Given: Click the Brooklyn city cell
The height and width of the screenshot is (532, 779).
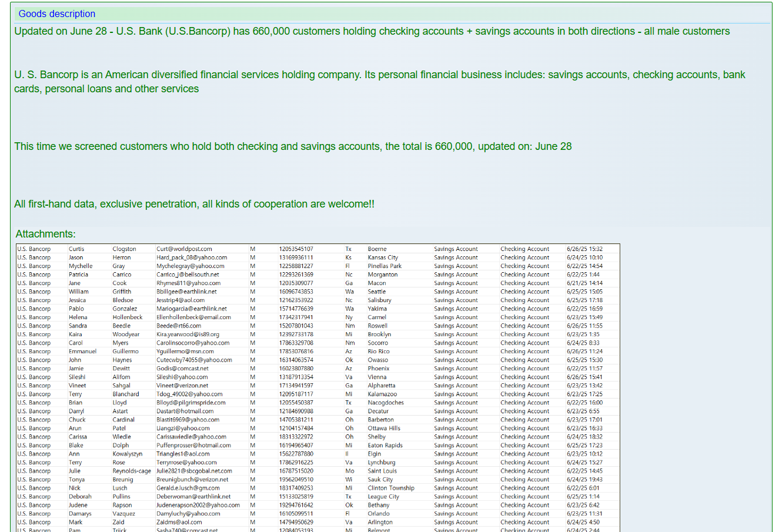Looking at the screenshot, I should (379, 334).
